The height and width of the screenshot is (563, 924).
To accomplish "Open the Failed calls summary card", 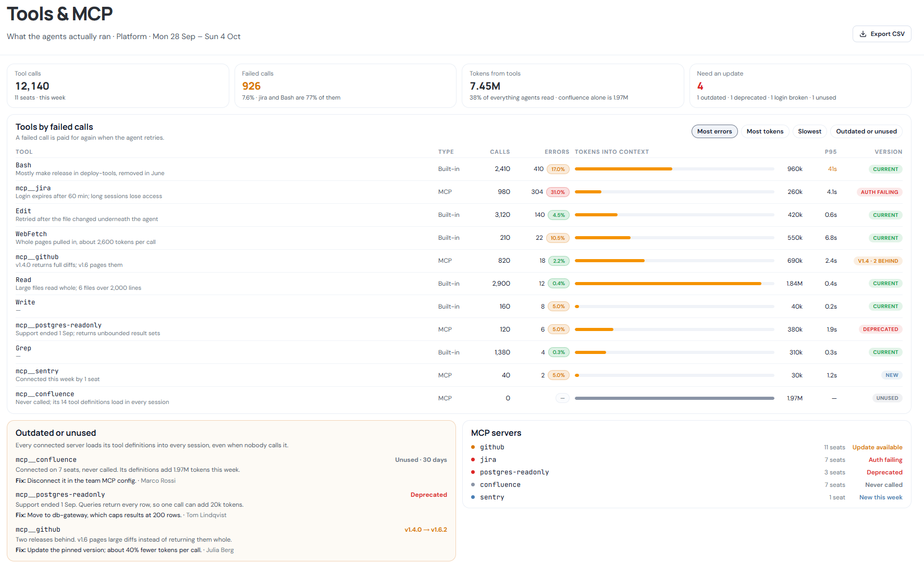I will tap(345, 86).
